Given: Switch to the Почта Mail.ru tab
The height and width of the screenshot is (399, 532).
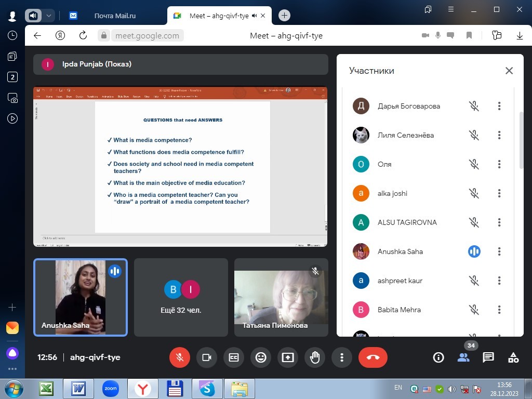Looking at the screenshot, I should coord(115,16).
